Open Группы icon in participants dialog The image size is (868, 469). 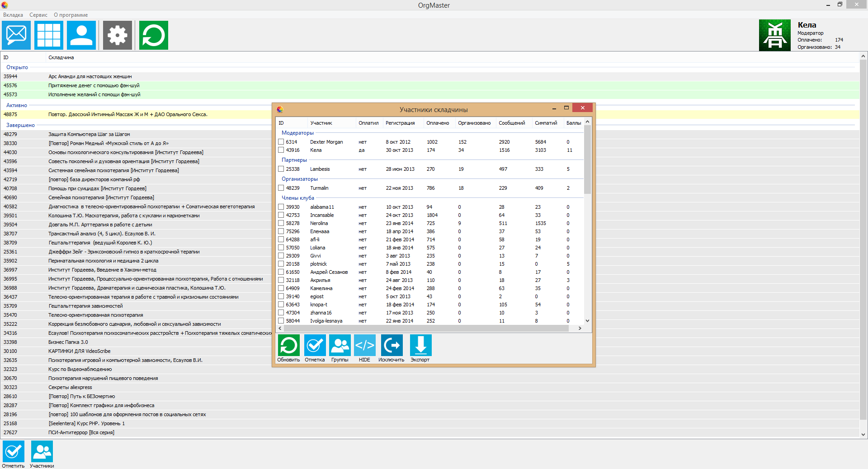pyautogui.click(x=340, y=346)
